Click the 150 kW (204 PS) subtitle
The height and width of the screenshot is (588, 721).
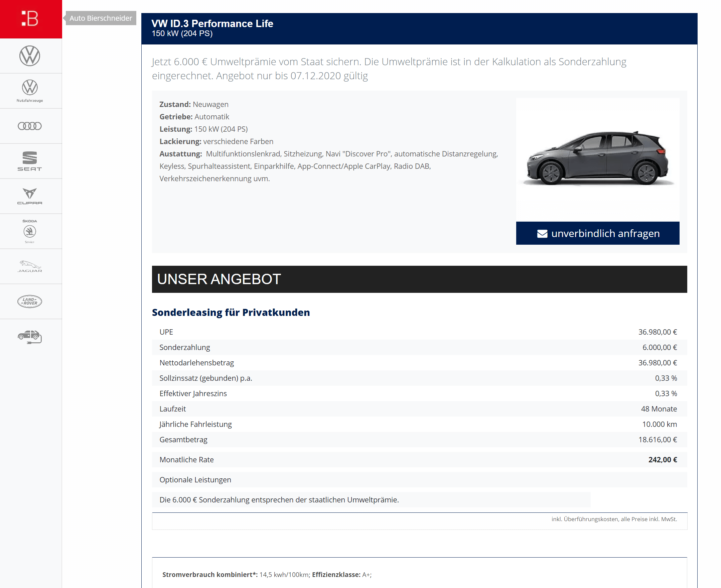click(182, 33)
